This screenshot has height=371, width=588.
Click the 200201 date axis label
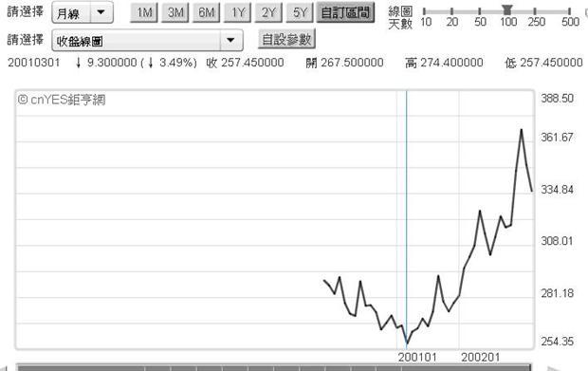click(x=481, y=357)
